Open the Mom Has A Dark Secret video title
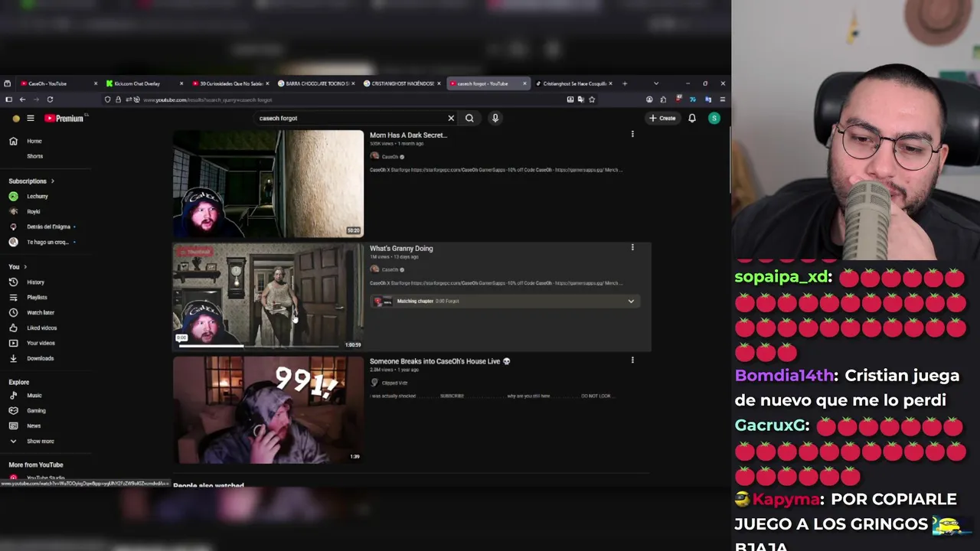 tap(408, 135)
